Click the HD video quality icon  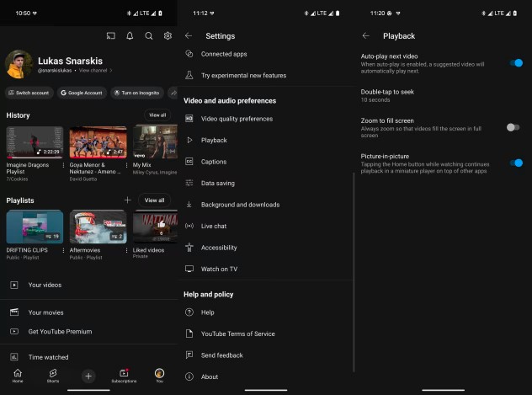(x=189, y=119)
